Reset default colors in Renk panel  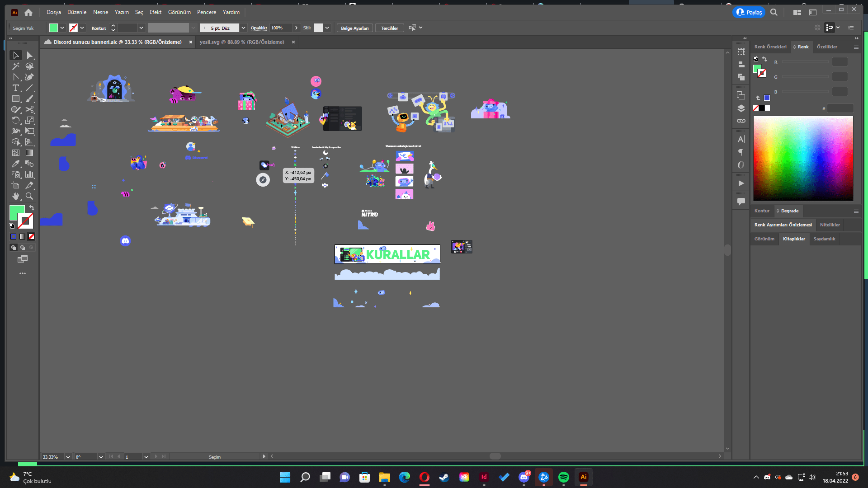755,59
